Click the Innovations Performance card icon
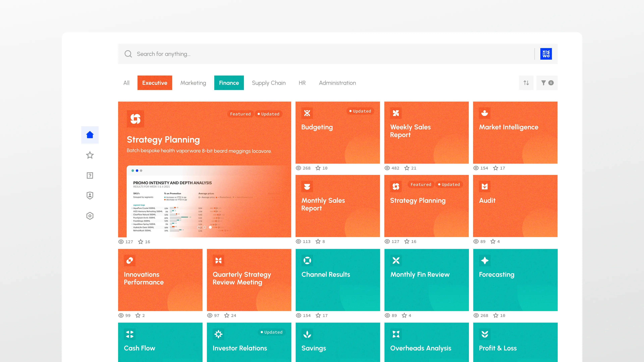This screenshot has width=644, height=362. [129, 261]
